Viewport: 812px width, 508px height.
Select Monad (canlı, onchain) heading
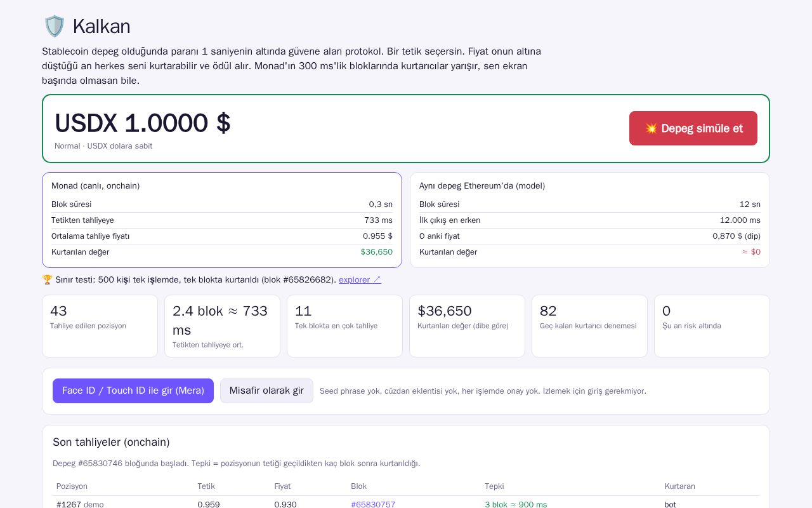pyautogui.click(x=96, y=185)
